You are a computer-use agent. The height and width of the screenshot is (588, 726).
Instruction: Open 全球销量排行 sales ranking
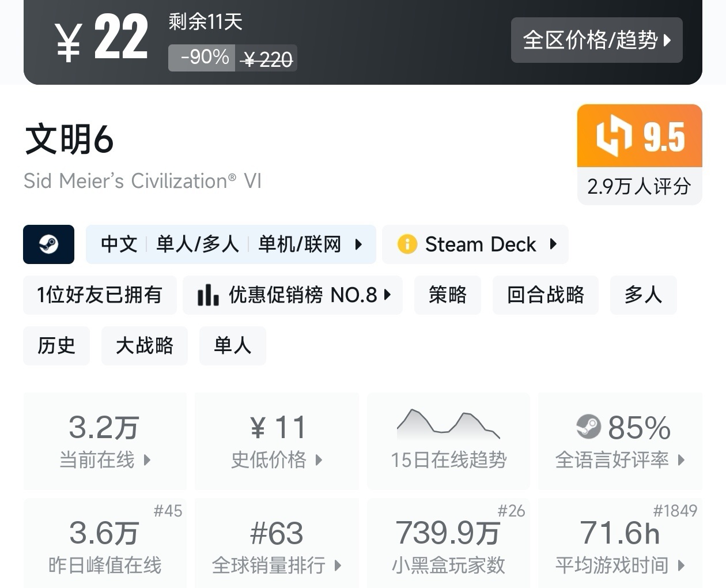coord(277,545)
